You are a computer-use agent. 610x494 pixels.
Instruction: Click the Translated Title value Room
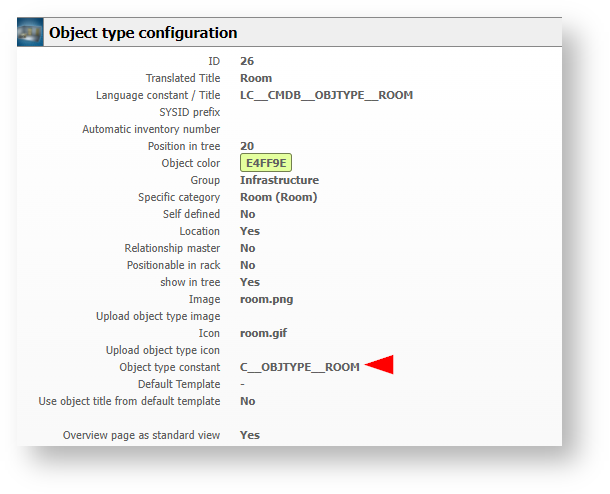[x=256, y=78]
